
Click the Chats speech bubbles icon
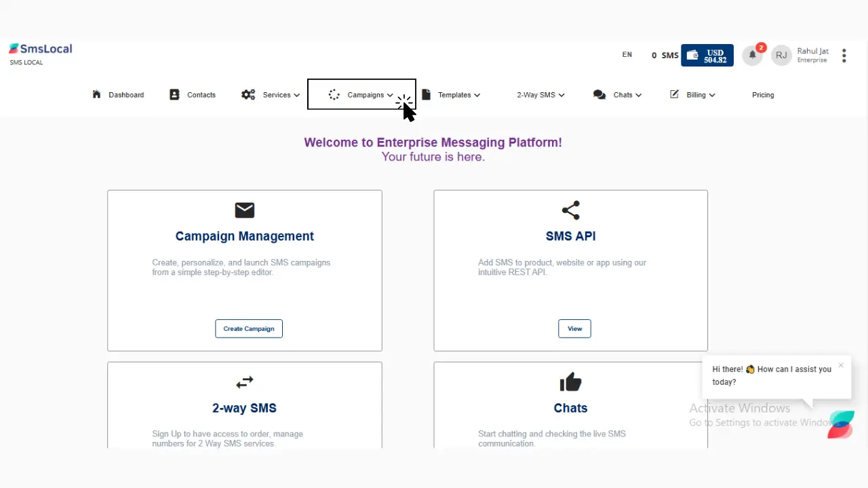click(x=599, y=95)
